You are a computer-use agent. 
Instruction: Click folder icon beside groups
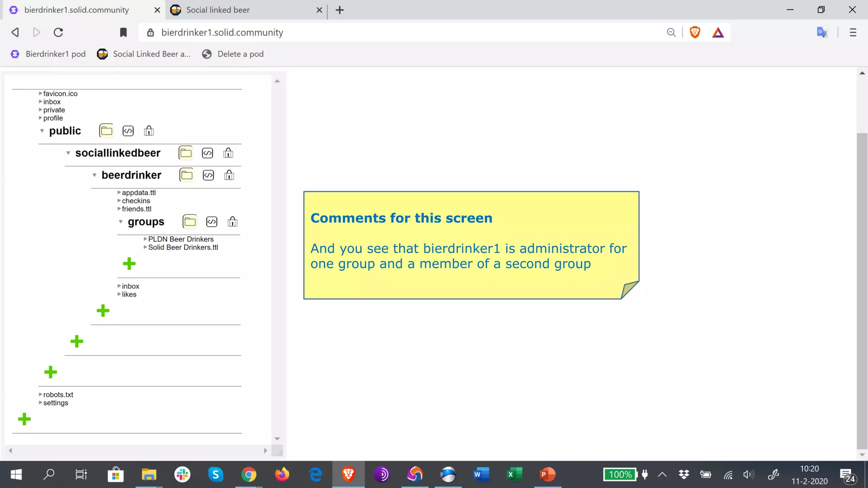(x=190, y=222)
